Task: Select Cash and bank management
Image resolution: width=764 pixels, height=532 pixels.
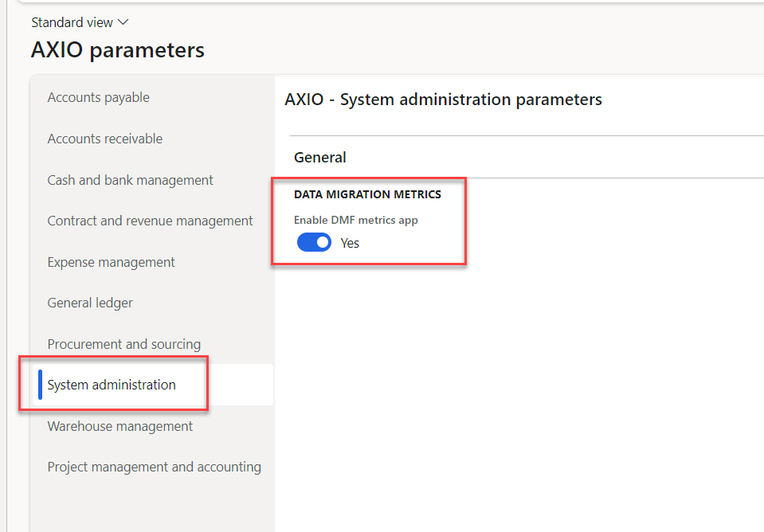Action: click(129, 180)
